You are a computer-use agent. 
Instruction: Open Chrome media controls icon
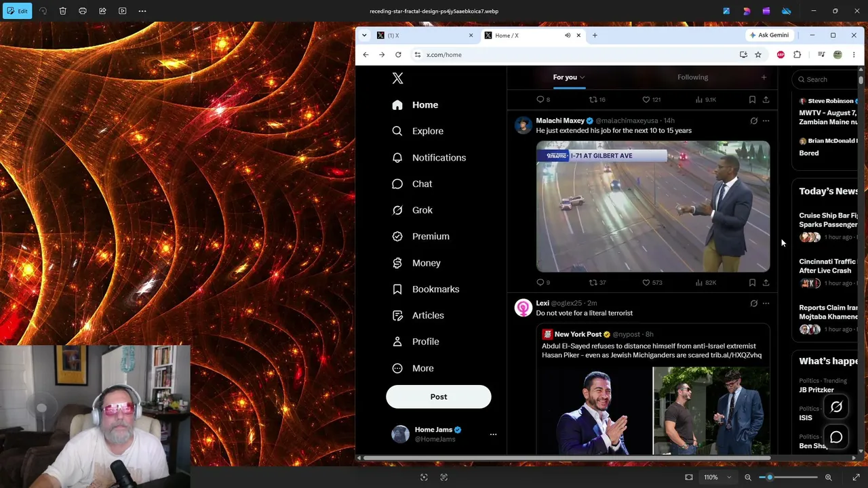click(x=821, y=55)
